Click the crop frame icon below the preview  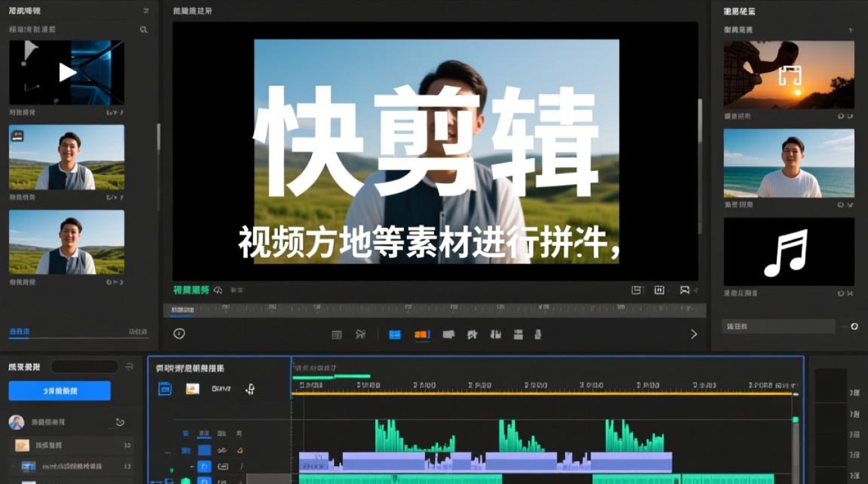click(636, 290)
